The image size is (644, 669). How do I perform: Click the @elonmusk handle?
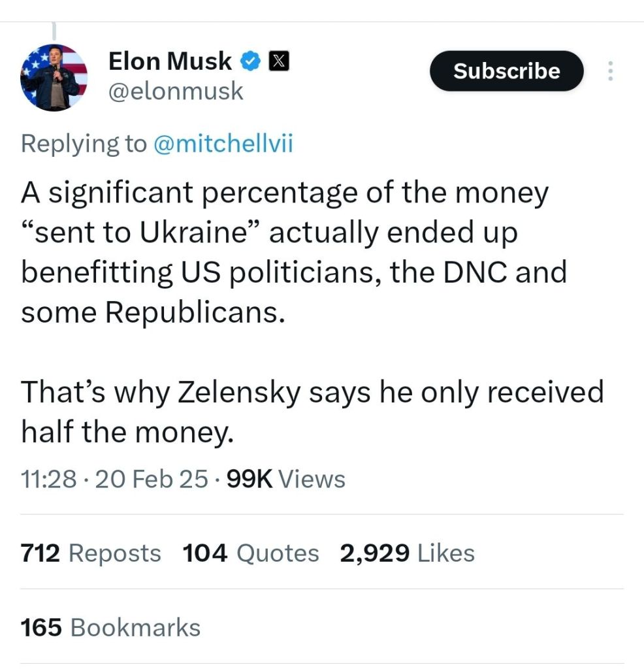[175, 91]
